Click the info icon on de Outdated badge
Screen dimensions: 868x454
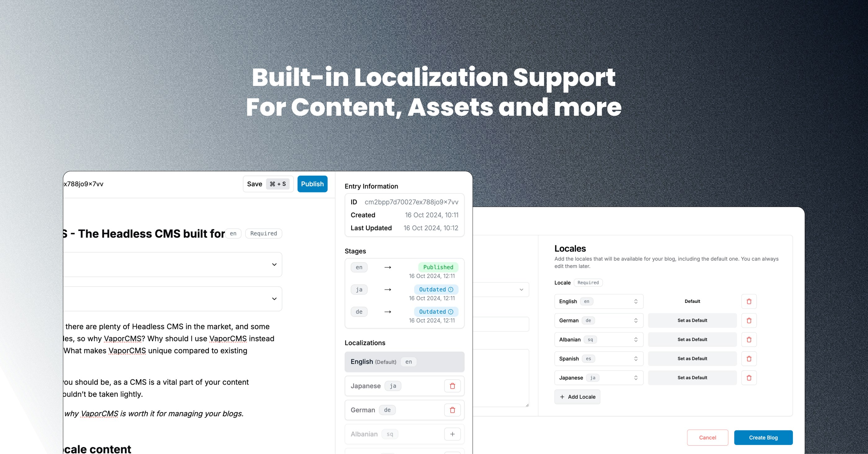pyautogui.click(x=450, y=312)
